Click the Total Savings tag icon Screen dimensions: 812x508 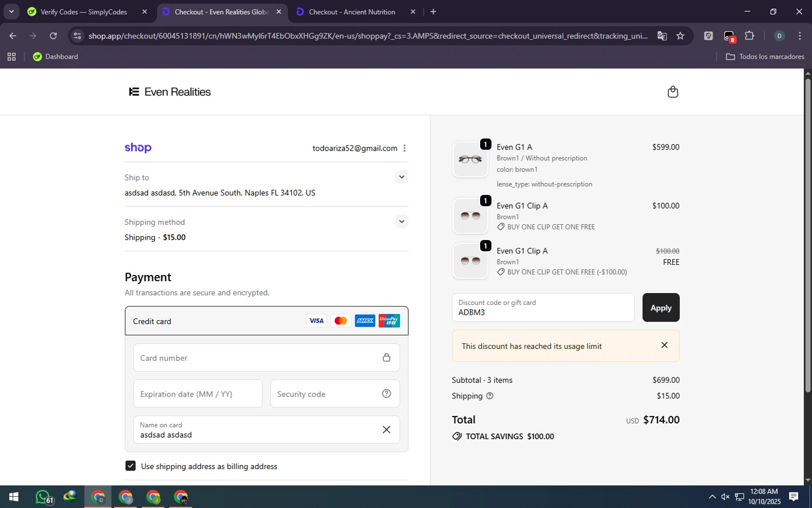457,437
